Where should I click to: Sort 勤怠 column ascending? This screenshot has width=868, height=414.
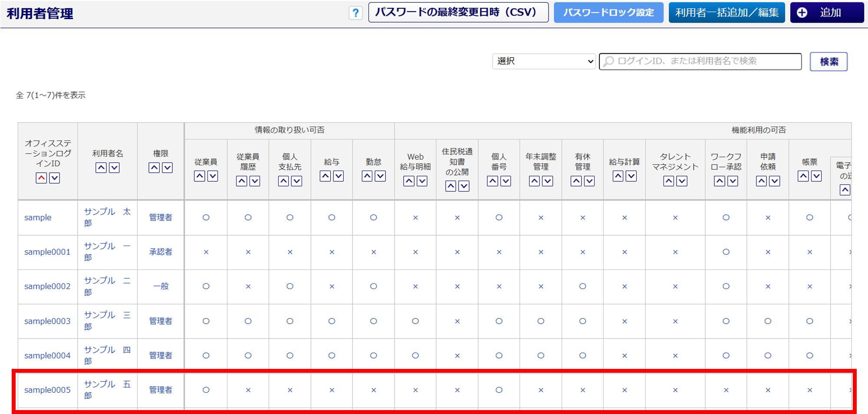pos(367,176)
